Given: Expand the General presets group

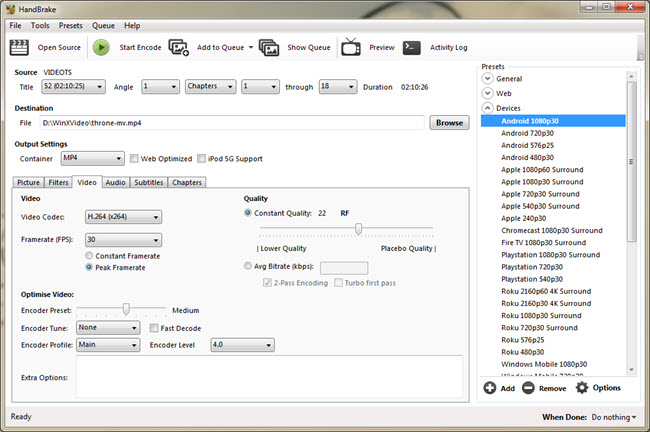Looking at the screenshot, I should [x=488, y=78].
